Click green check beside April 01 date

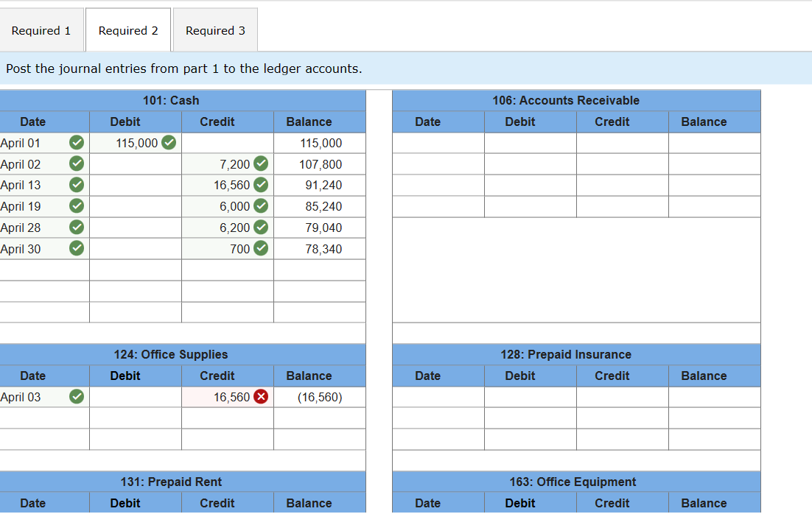tap(77, 142)
